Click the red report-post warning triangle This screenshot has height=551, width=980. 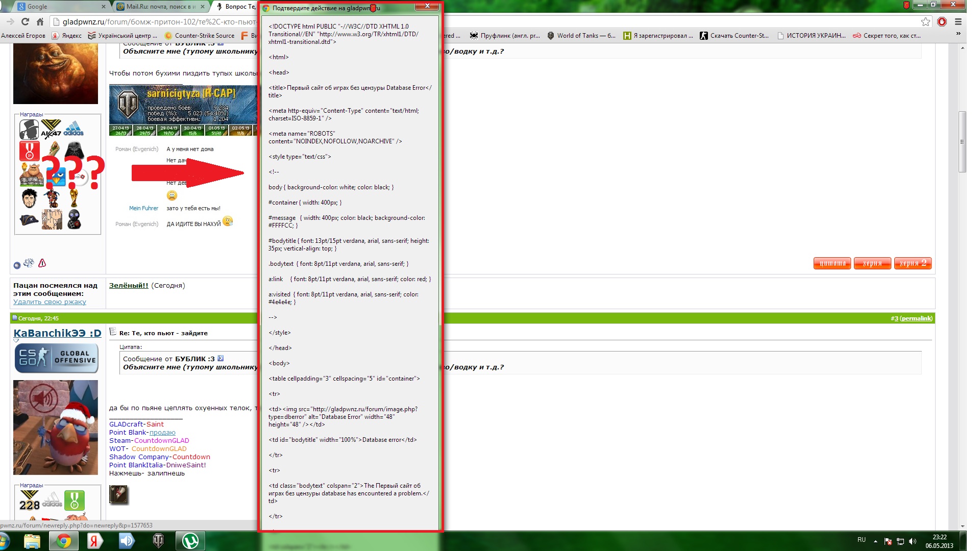(x=42, y=263)
